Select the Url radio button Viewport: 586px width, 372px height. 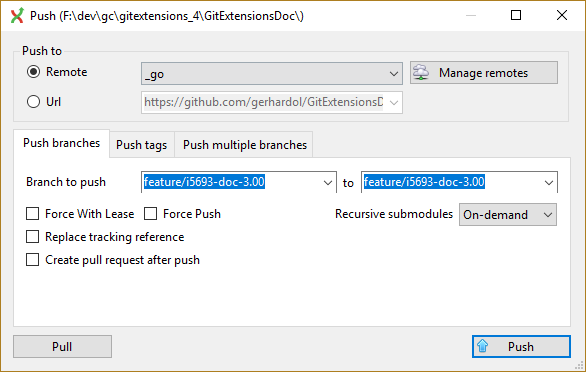[33, 102]
